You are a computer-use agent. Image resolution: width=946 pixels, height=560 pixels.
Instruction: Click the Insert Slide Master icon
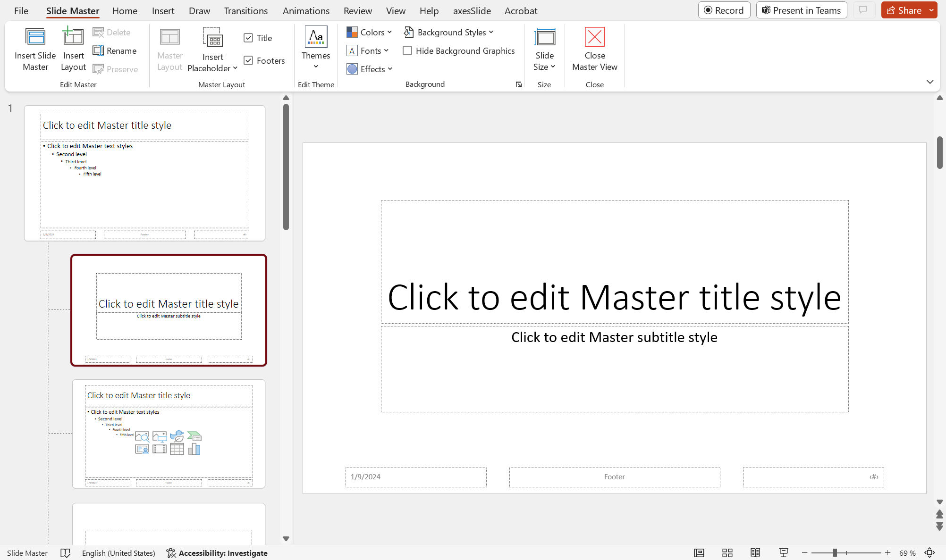pos(35,37)
